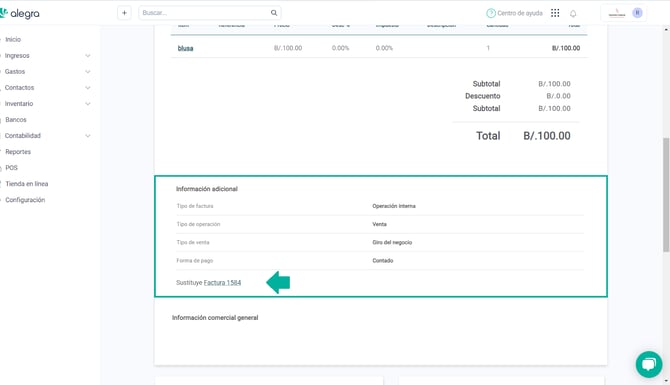Go to Bancos section
This screenshot has height=385, width=670.
coord(16,120)
